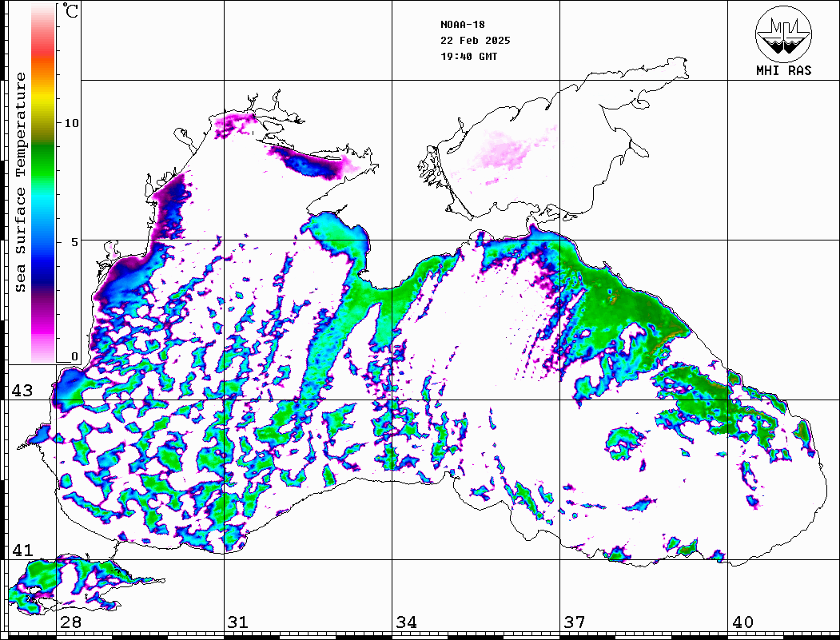Click the "NOAA-18" satellite label
The height and width of the screenshot is (640, 840).
pyautogui.click(x=463, y=25)
